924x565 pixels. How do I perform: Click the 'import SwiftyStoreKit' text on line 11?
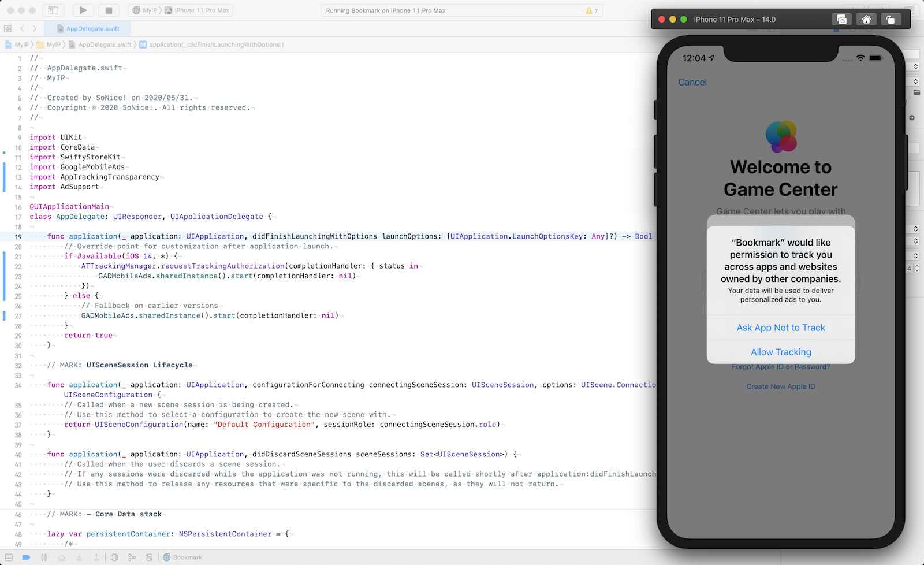pyautogui.click(x=76, y=157)
